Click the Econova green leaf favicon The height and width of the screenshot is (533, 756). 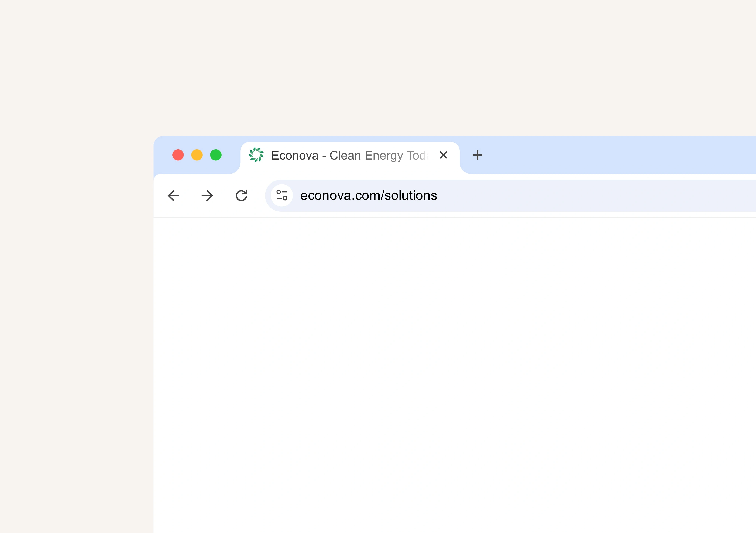pyautogui.click(x=256, y=155)
